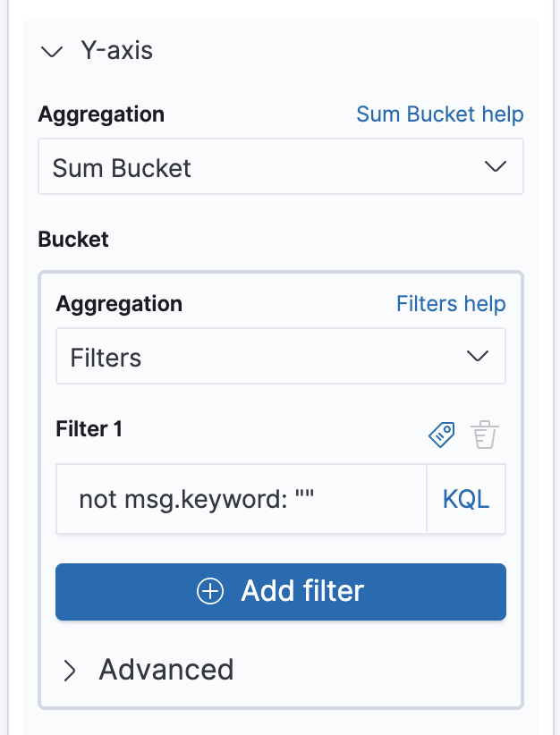Click the Filter 1 label text
Viewport: 560px width, 735px height.
coord(89,429)
